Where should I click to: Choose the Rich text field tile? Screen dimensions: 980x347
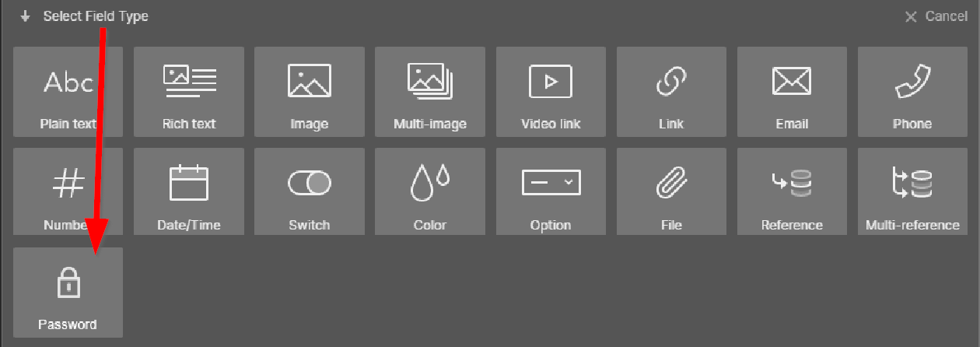(189, 92)
